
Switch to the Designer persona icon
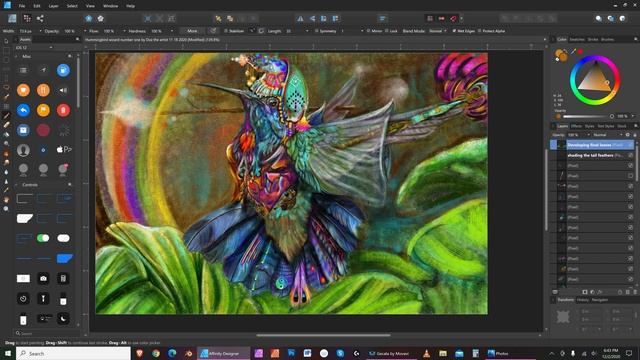point(12,18)
